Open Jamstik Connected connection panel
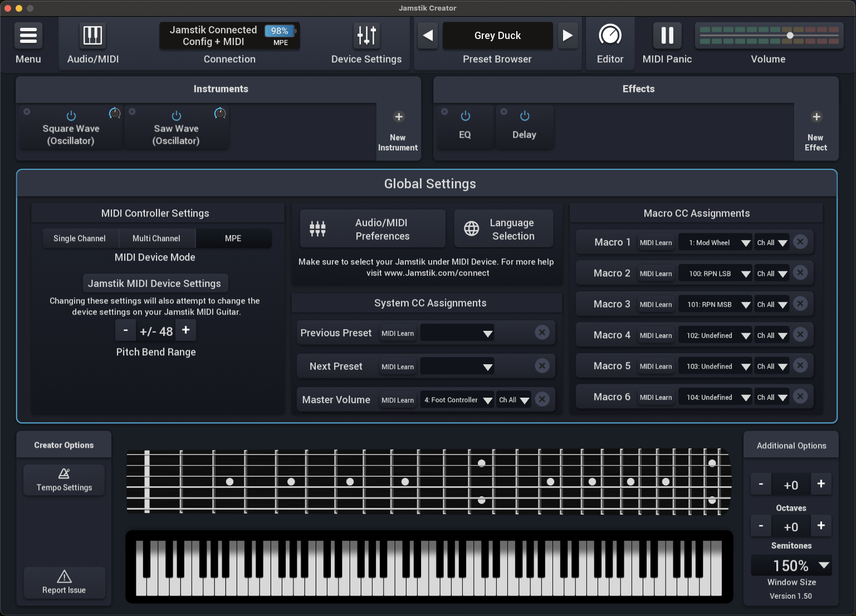The image size is (856, 616). [229, 36]
